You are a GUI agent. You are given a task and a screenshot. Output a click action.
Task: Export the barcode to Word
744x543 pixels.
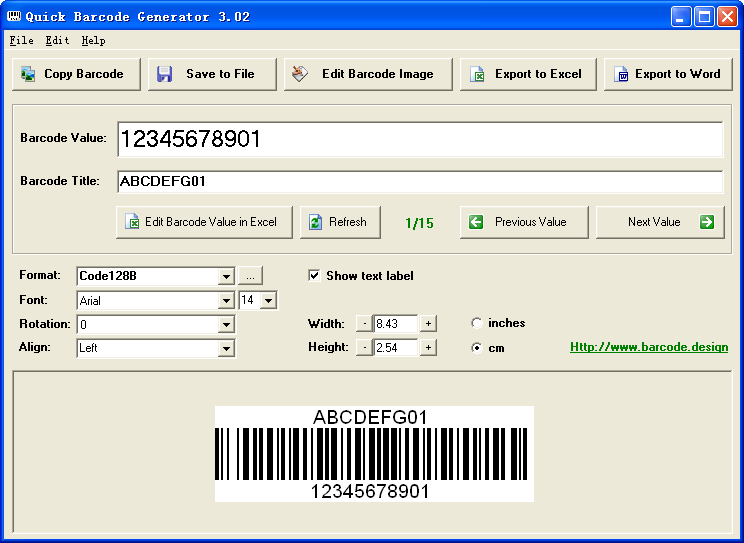click(668, 74)
